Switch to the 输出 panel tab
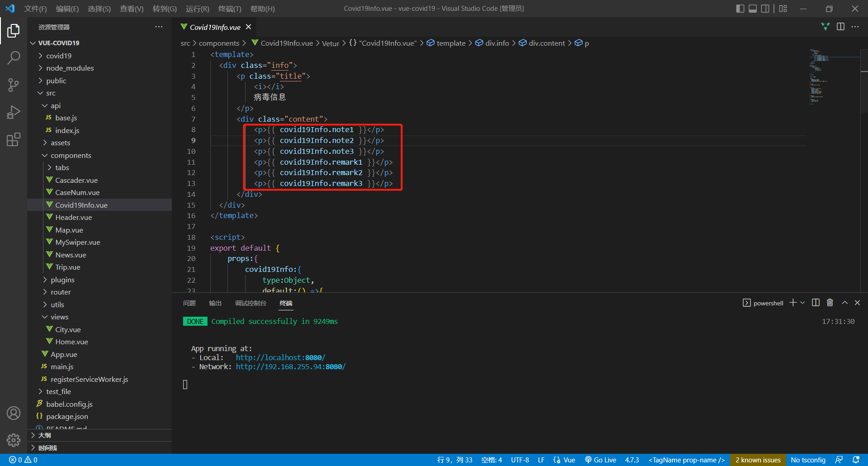The width and height of the screenshot is (868, 466). tap(215, 303)
